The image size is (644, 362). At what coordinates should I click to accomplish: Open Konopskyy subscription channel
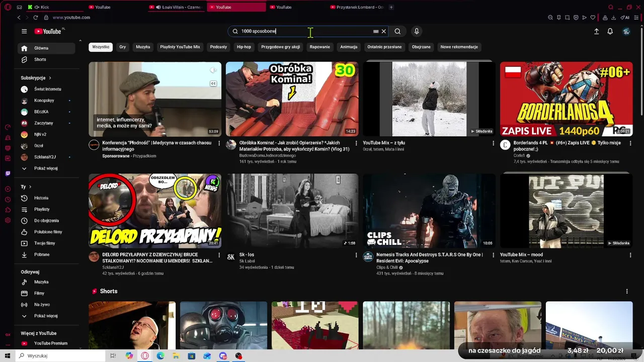47,101
